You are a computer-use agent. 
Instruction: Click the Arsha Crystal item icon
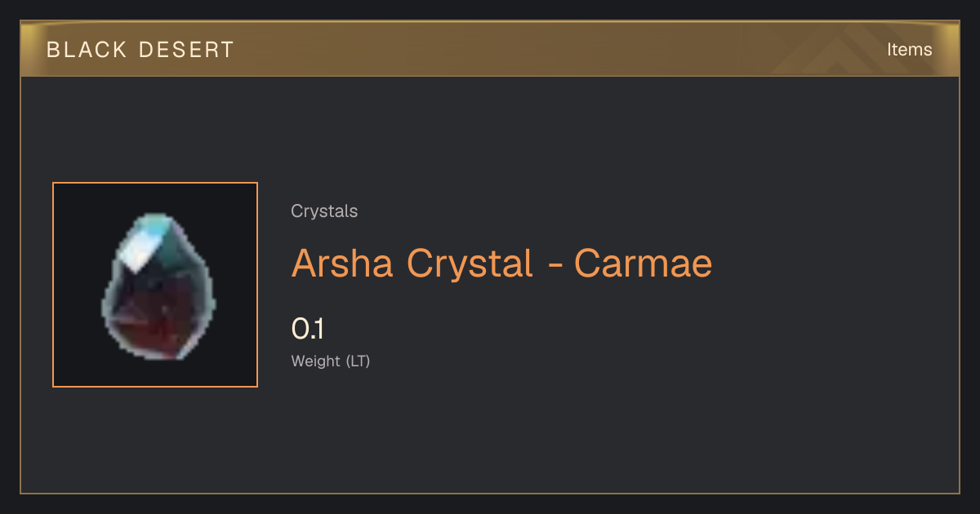pyautogui.click(x=160, y=285)
